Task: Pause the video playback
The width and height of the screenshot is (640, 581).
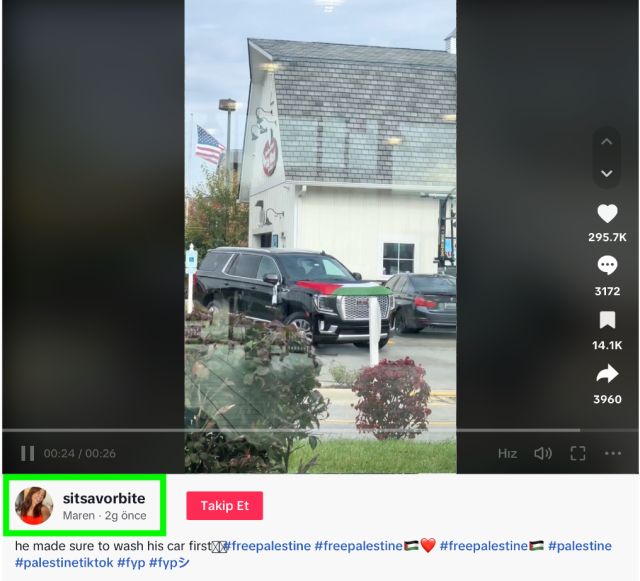Action: 27,453
